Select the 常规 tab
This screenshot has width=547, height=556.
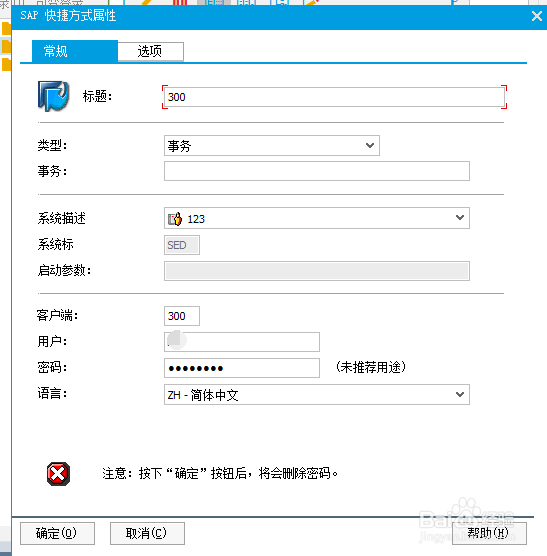coord(75,51)
